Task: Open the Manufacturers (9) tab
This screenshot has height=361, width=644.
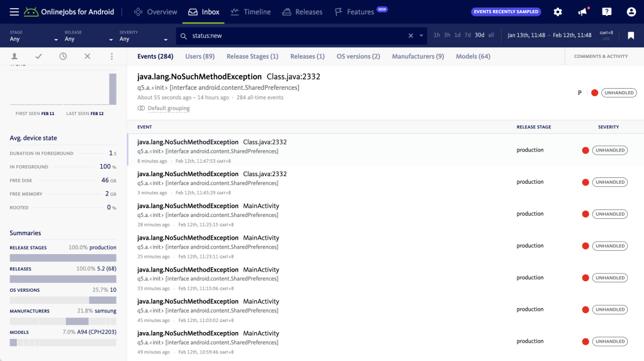Action: click(x=417, y=57)
